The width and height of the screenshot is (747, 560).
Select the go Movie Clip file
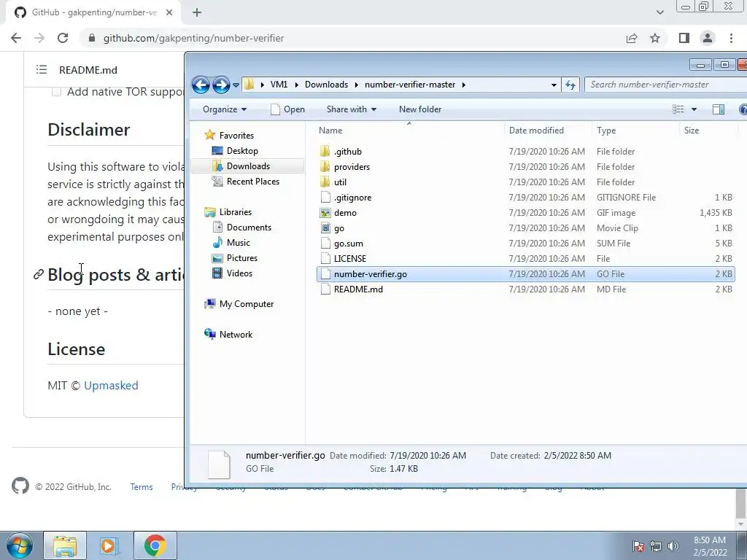(x=338, y=228)
